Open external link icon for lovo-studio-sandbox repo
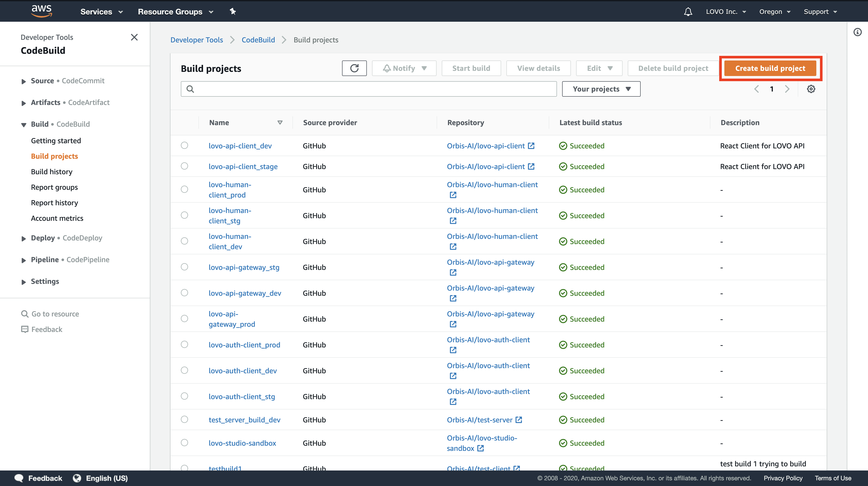 click(x=481, y=448)
